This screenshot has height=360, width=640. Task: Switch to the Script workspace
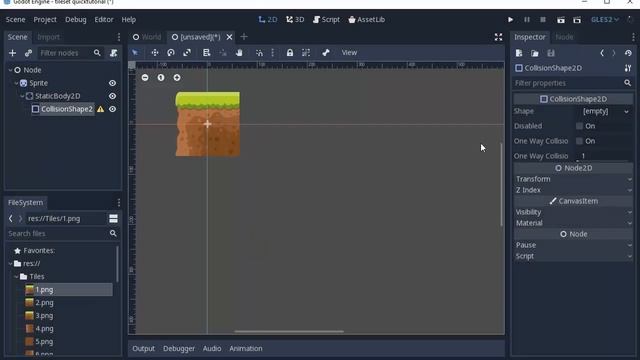point(326,20)
